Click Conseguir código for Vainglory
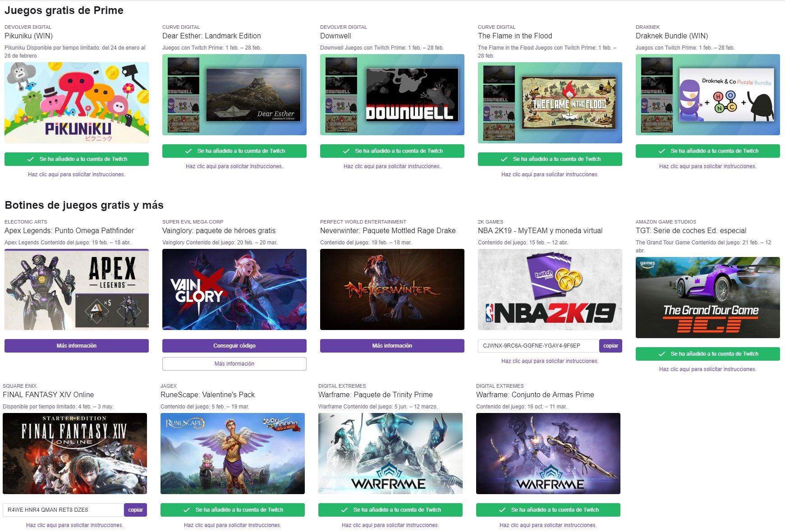This screenshot has height=532, width=785. pyautogui.click(x=234, y=346)
